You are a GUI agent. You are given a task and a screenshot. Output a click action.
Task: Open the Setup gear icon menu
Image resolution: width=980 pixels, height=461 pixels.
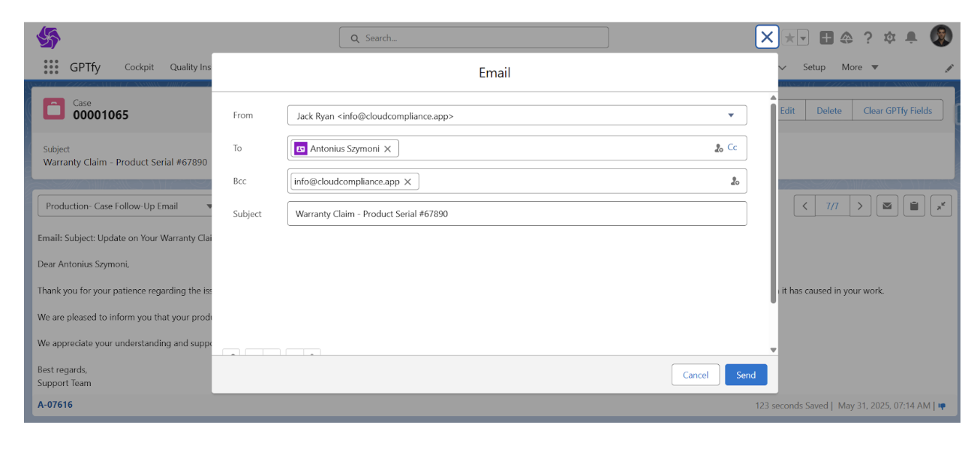[x=889, y=38]
